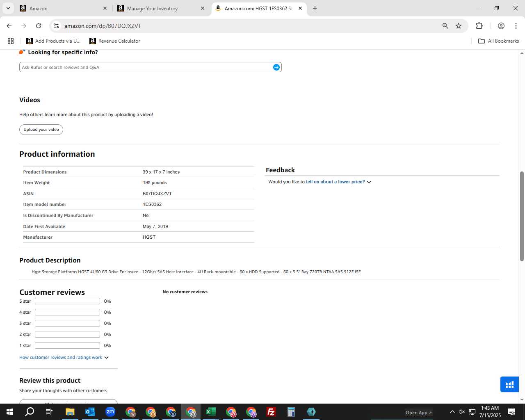Open File Explorer from the taskbar

coord(70,412)
